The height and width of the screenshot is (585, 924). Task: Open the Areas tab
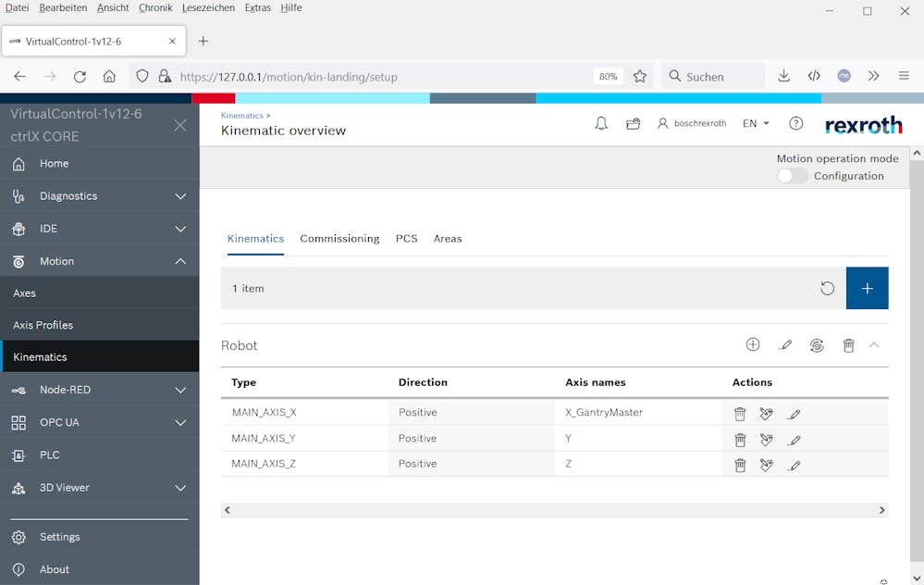[448, 239]
